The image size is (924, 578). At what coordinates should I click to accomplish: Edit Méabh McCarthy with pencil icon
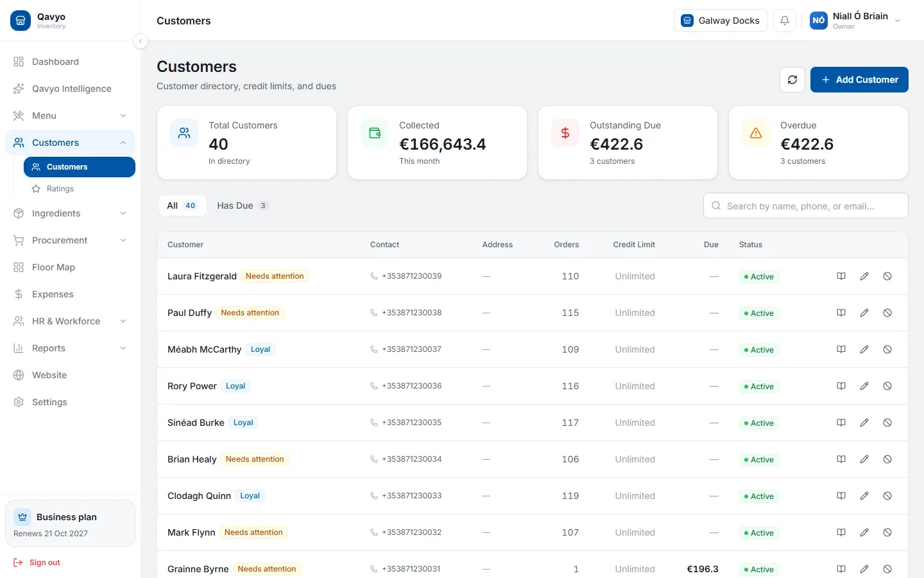pos(864,349)
